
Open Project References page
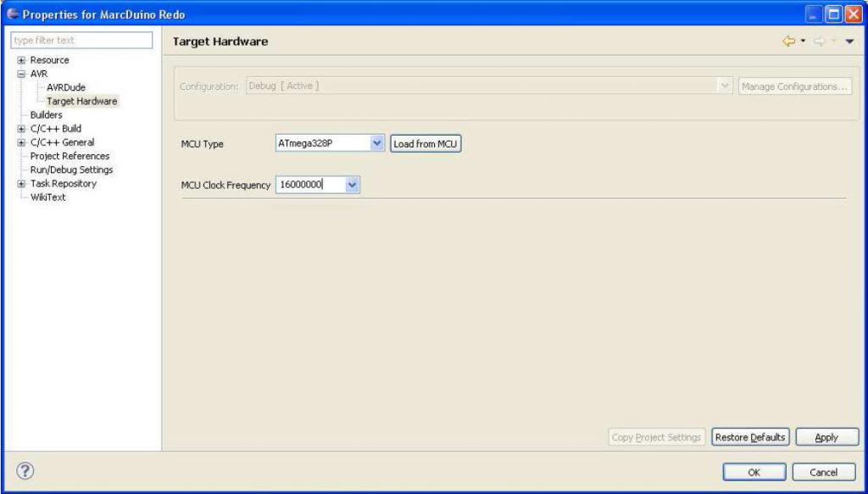click(x=70, y=156)
